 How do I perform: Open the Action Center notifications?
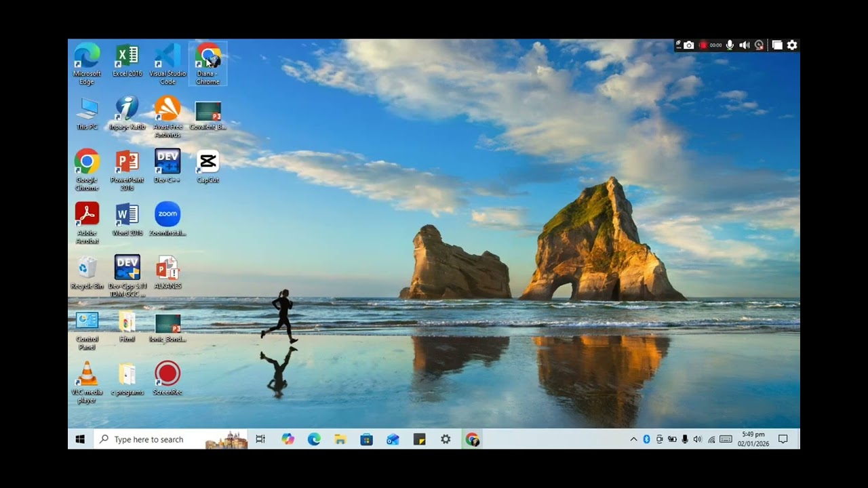click(x=783, y=439)
